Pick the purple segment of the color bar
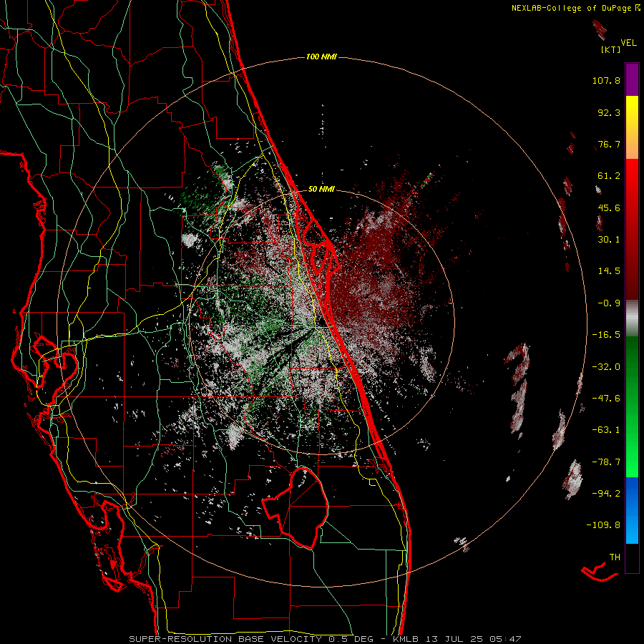Image resolution: width=644 pixels, height=644 pixels. (x=632, y=79)
